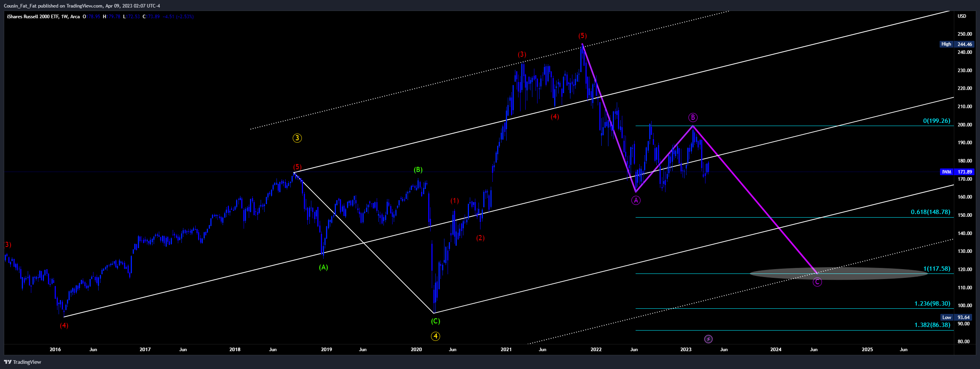Screen dimensions: 980x369
Task: Click the 2021 label on the time axis
Action: click(x=506, y=350)
